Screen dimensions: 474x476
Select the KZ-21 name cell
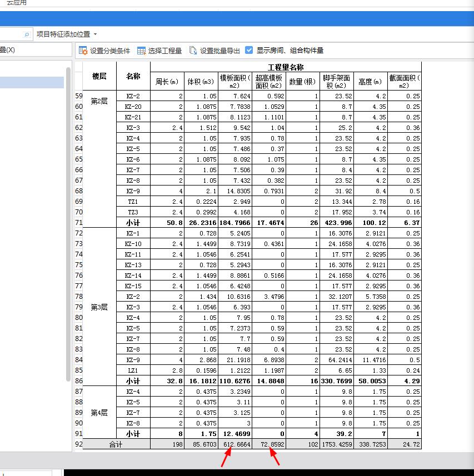(133, 117)
